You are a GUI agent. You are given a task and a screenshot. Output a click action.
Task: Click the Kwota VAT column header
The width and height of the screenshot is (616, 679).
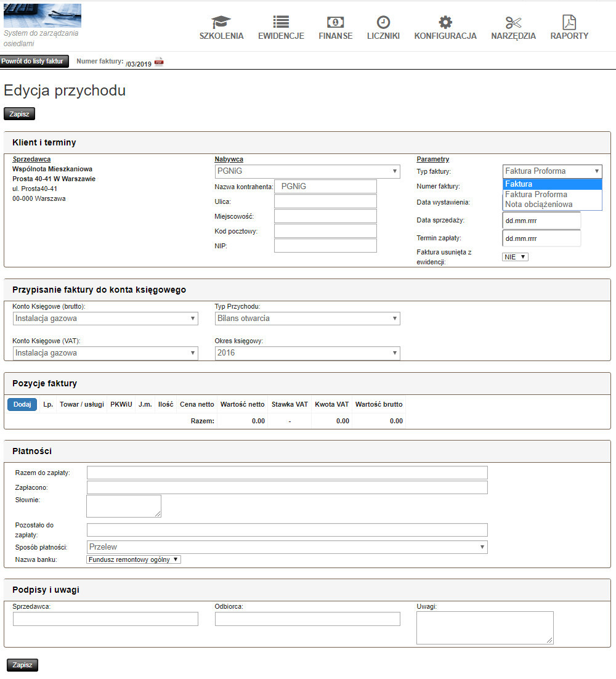click(x=331, y=404)
